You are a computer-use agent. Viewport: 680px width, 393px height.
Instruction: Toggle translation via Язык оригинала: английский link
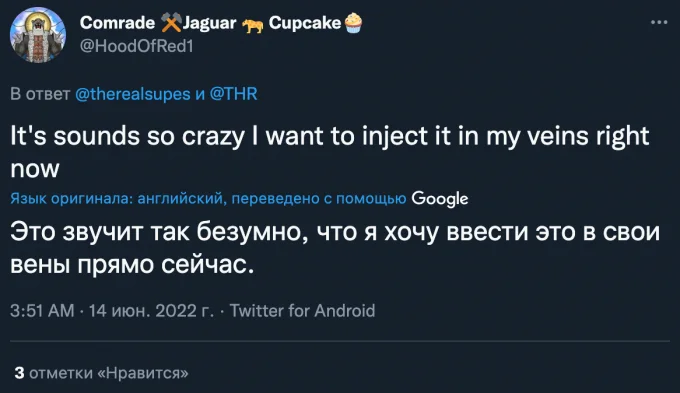click(117, 199)
